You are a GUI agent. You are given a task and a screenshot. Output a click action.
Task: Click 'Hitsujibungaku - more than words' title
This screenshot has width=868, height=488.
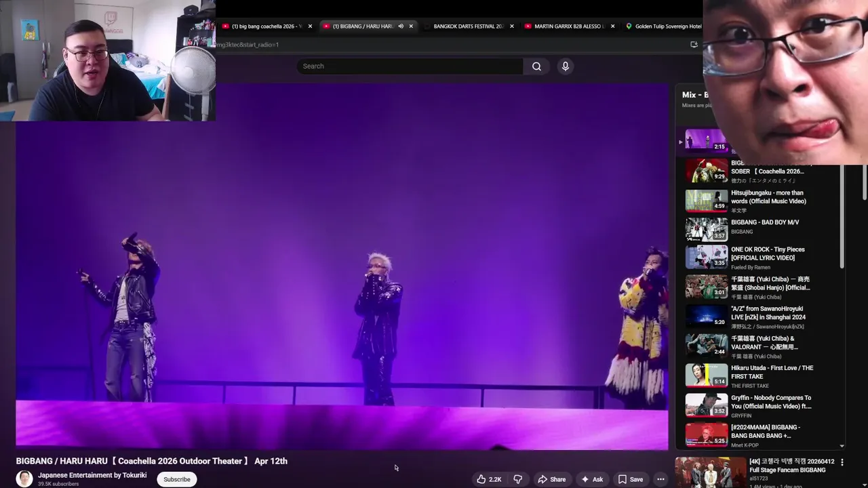(x=768, y=197)
